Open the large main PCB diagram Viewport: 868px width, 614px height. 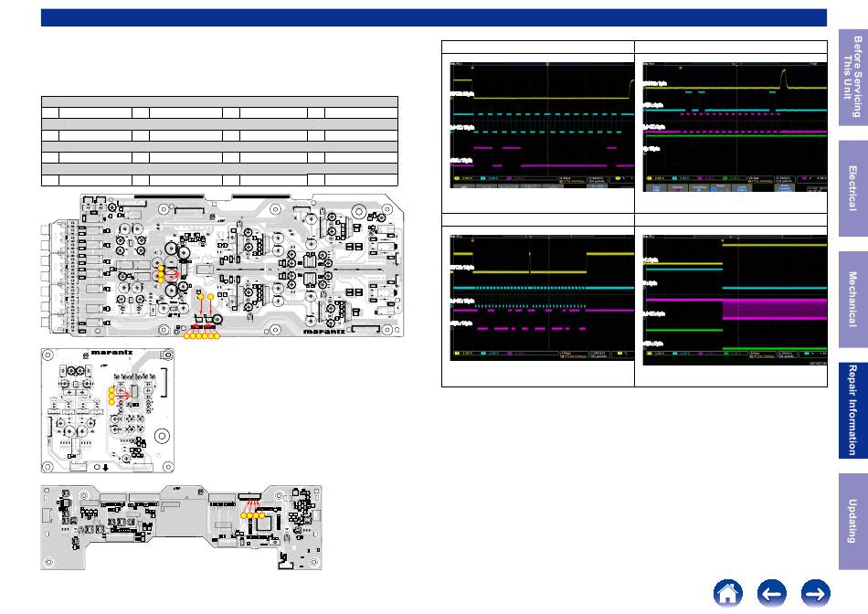coord(223,266)
